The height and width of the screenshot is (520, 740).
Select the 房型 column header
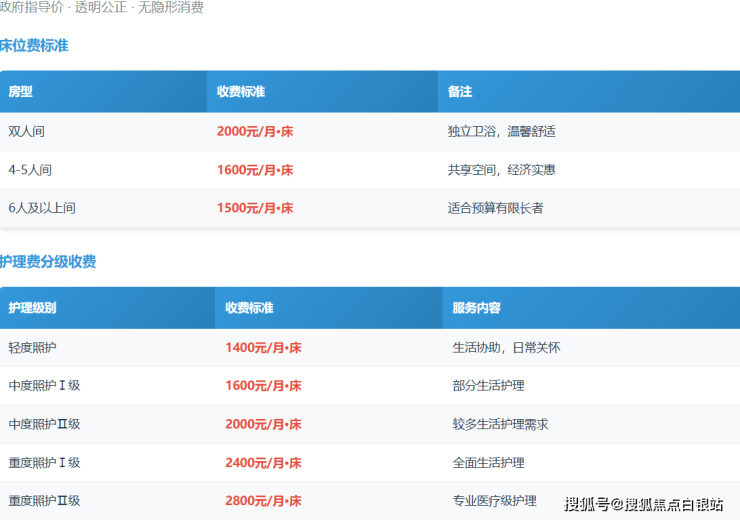coord(21,92)
